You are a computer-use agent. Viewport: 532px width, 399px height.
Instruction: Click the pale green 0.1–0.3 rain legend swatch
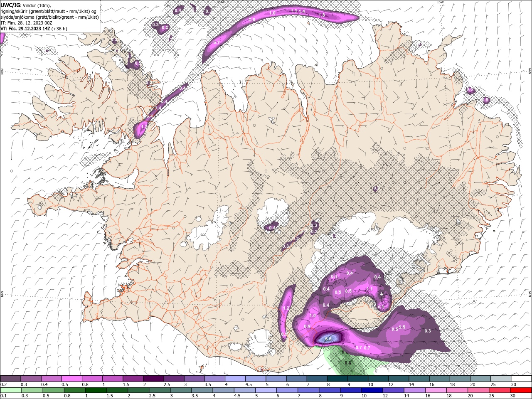pyautogui.click(x=10, y=390)
